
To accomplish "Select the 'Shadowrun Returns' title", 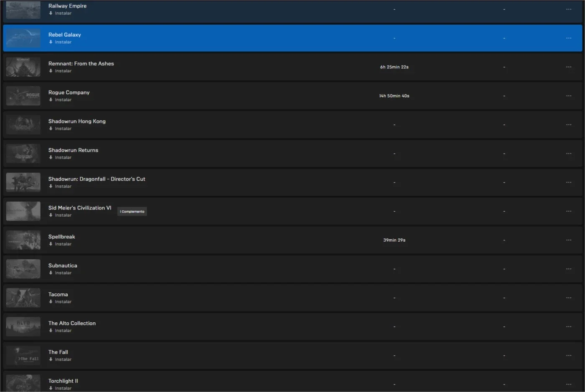I will 73,150.
